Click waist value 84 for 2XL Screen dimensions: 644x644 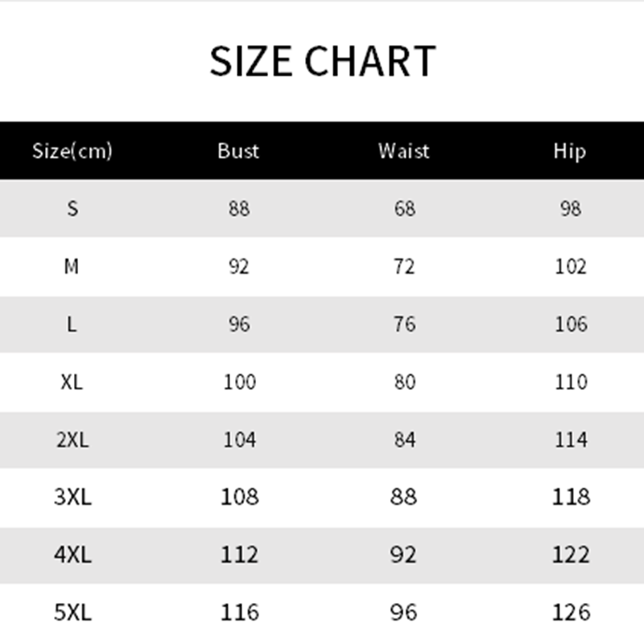point(405,440)
